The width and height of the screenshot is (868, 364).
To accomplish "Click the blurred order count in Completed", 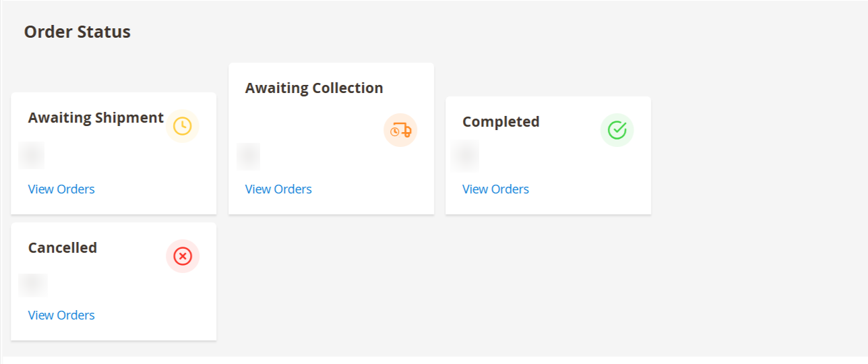I will (x=465, y=156).
